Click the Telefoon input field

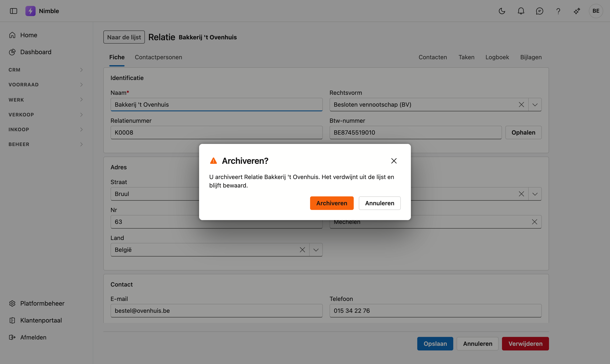(x=435, y=310)
